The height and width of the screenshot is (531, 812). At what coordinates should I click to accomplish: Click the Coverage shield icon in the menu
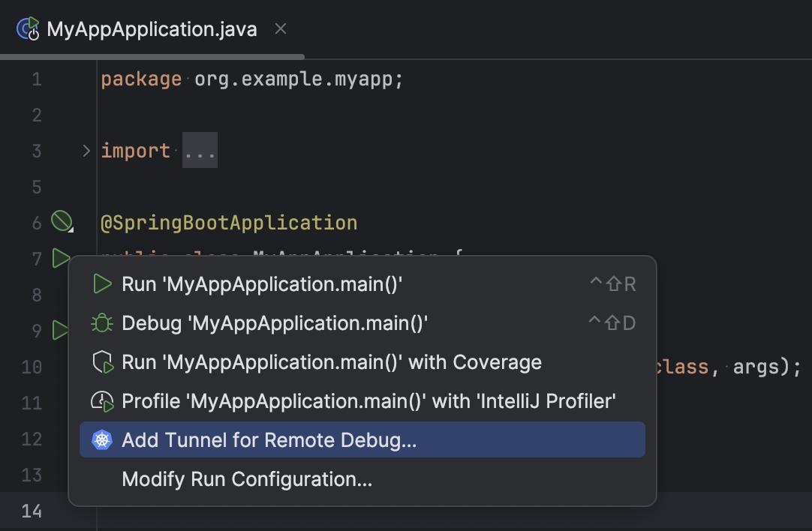click(x=102, y=361)
